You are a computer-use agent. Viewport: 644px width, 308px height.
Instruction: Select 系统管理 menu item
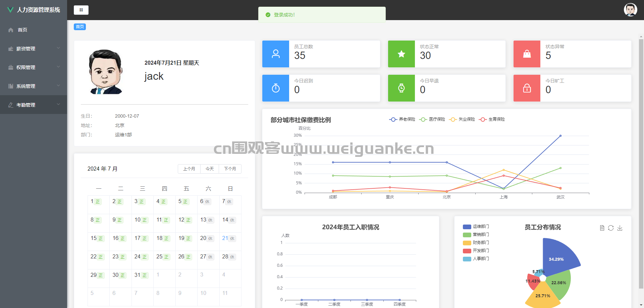[x=34, y=86]
